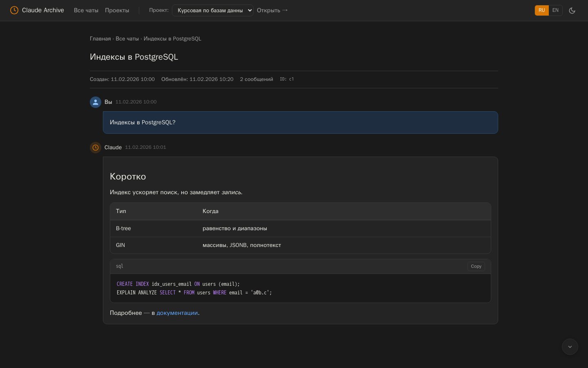Open the Все чаты navigation item

coord(86,10)
